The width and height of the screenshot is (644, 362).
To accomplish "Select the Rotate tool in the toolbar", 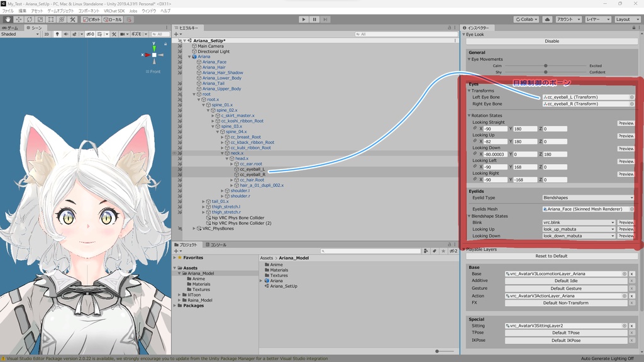I will tap(29, 19).
